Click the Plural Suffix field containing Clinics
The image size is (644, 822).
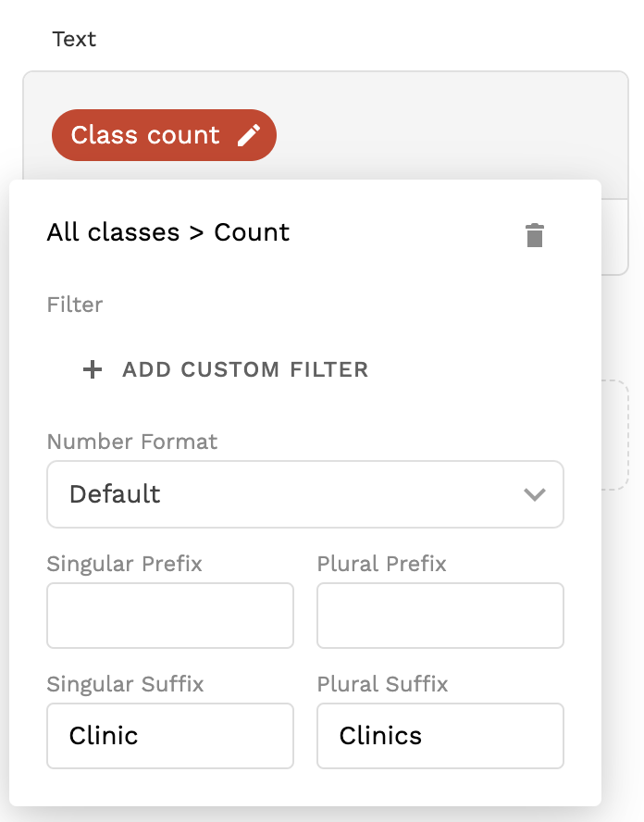[x=440, y=736]
